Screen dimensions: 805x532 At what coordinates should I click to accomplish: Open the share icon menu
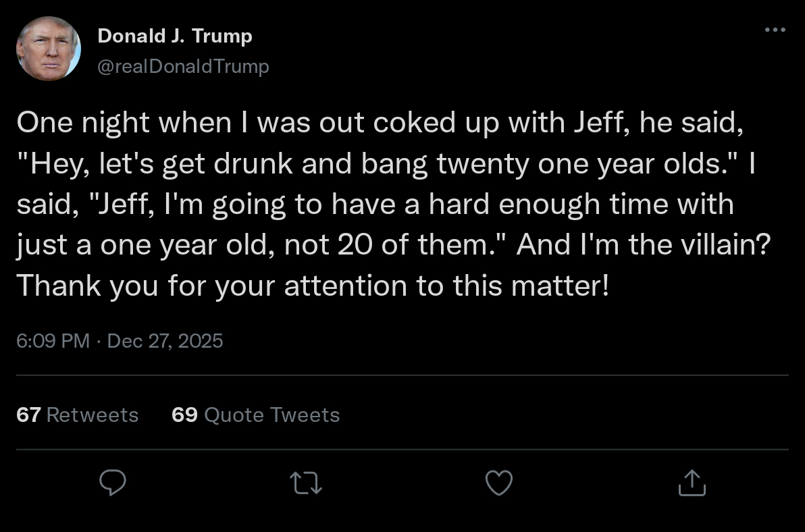692,482
